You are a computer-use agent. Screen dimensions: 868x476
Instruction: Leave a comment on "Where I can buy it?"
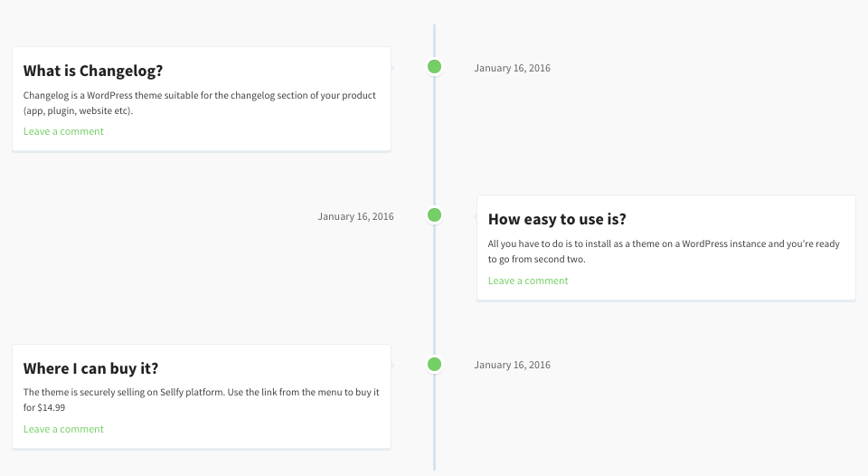click(63, 429)
